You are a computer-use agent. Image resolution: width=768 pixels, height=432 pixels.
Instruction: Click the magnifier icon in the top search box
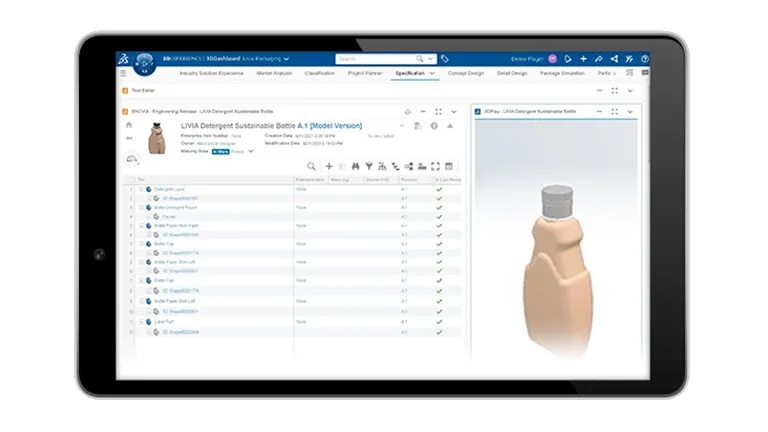(420, 59)
